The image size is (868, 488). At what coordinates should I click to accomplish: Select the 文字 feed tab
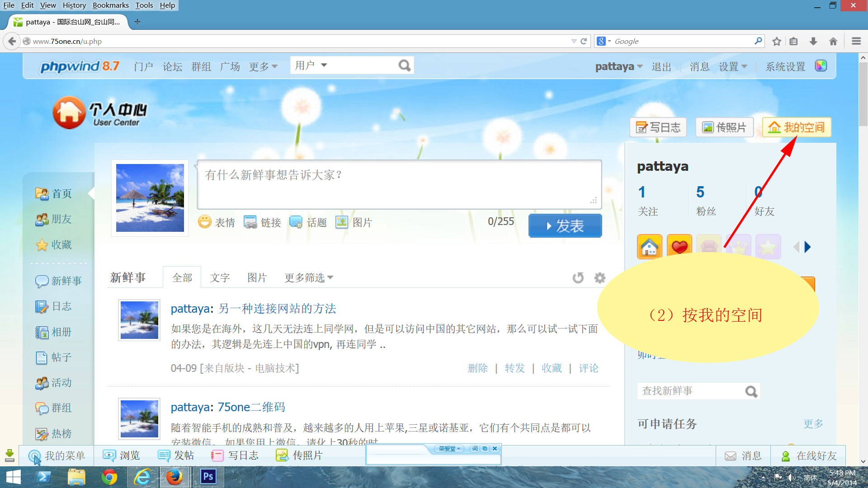(x=220, y=277)
